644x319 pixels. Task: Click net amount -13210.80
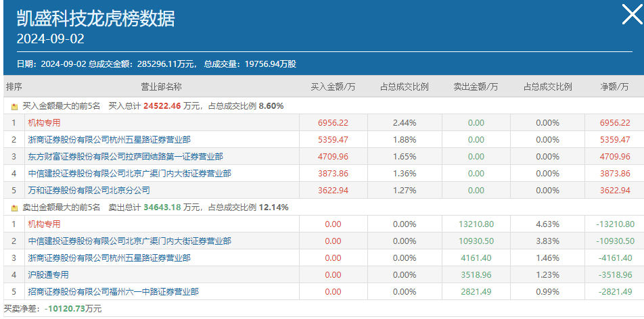[x=615, y=224]
